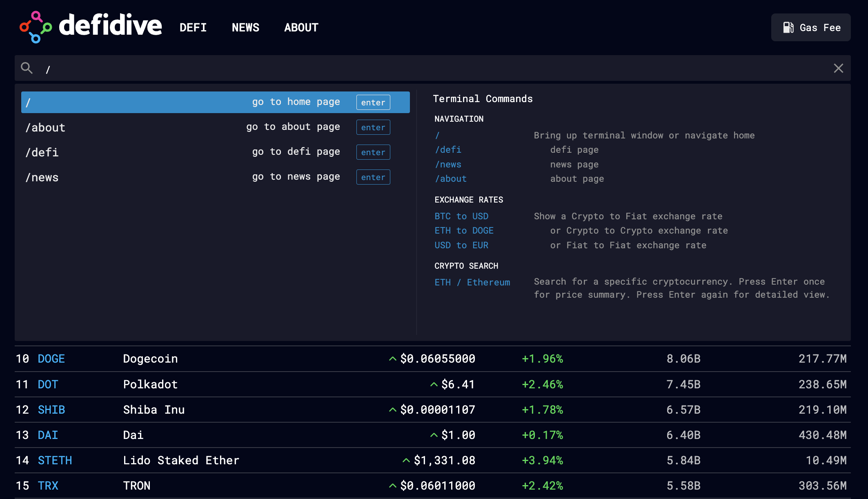
Task: Click the ETH / Ethereum search example
Action: pos(472,282)
